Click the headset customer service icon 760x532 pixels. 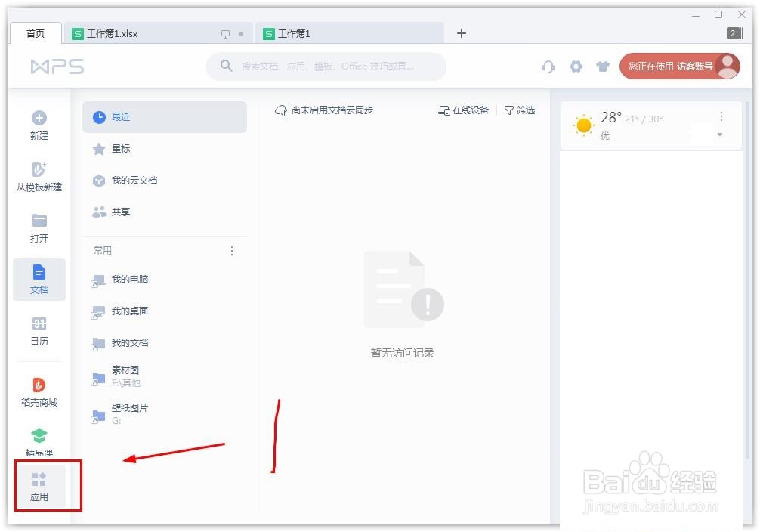(548, 66)
